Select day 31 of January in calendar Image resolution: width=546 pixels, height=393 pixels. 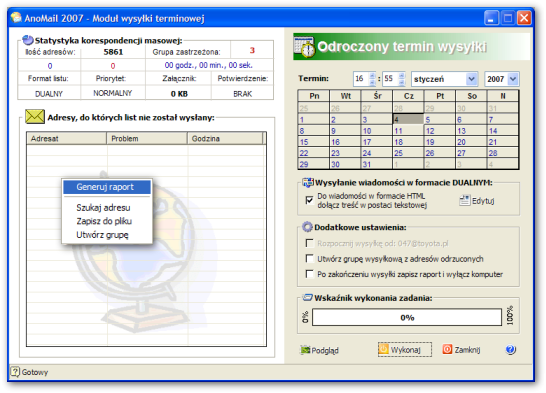(376, 164)
